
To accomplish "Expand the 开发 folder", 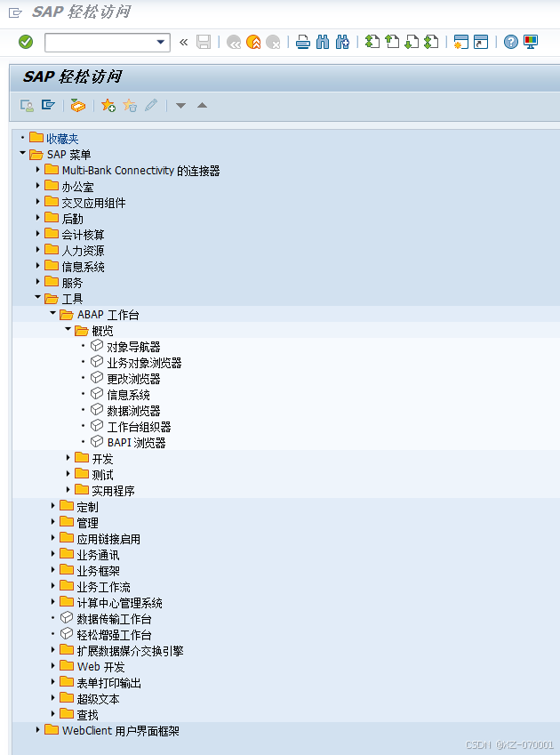I will [68, 457].
